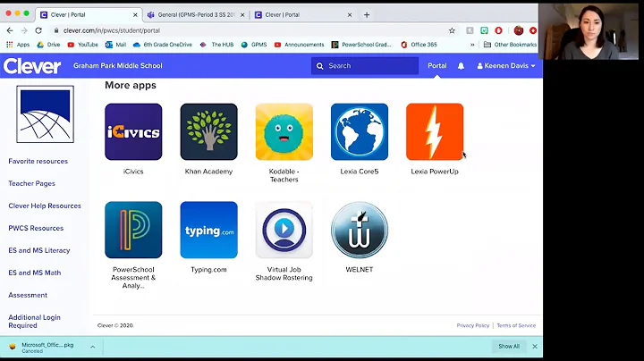
Task: Open a new browser tab
Action: [x=367, y=15]
